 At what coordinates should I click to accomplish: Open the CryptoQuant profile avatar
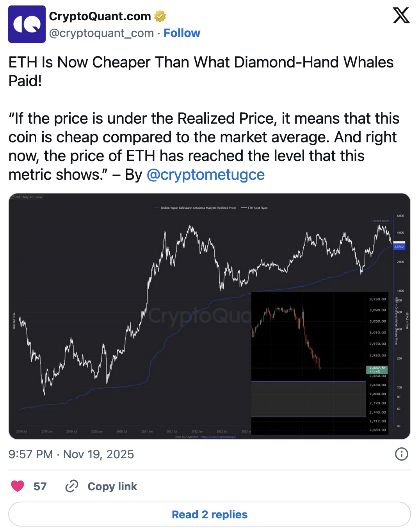tap(27, 25)
